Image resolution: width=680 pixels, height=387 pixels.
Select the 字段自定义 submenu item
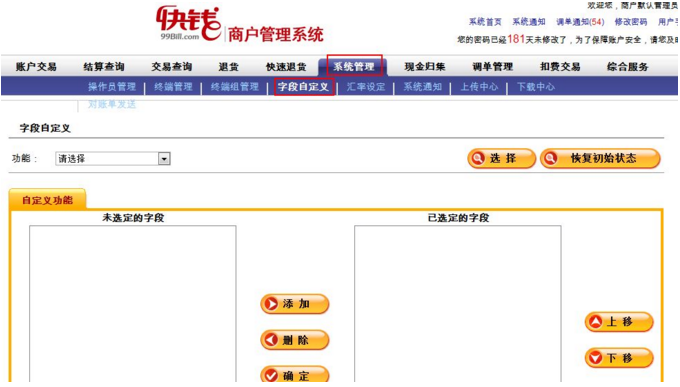click(304, 87)
